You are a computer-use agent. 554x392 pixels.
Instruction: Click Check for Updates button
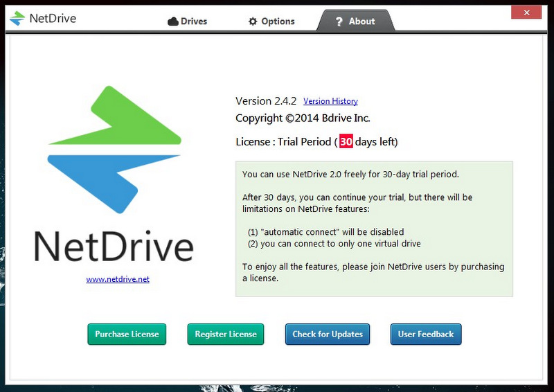328,334
